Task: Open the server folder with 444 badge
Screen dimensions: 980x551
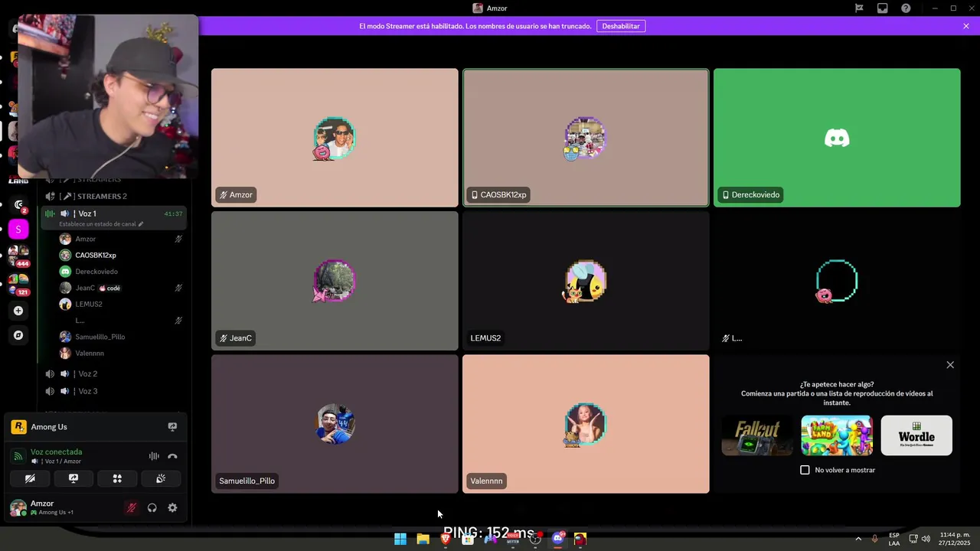Action: tap(18, 256)
